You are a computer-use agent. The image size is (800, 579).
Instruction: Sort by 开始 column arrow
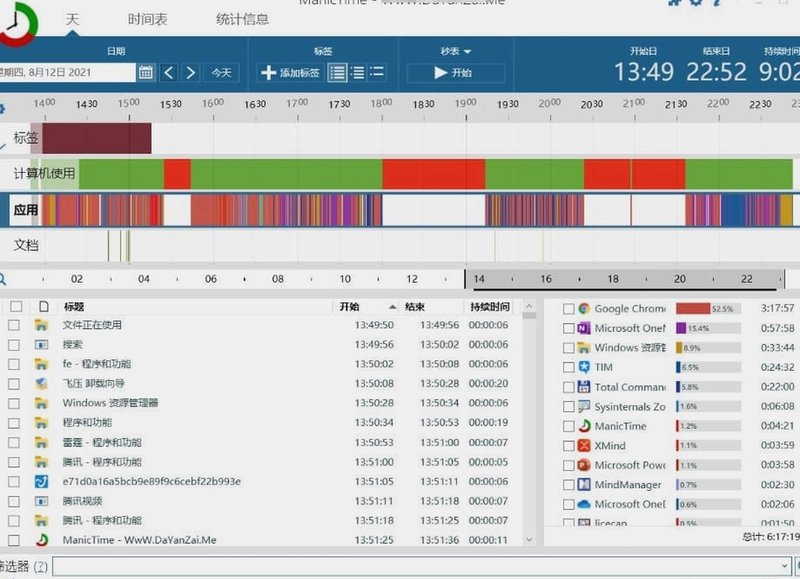pyautogui.click(x=392, y=307)
